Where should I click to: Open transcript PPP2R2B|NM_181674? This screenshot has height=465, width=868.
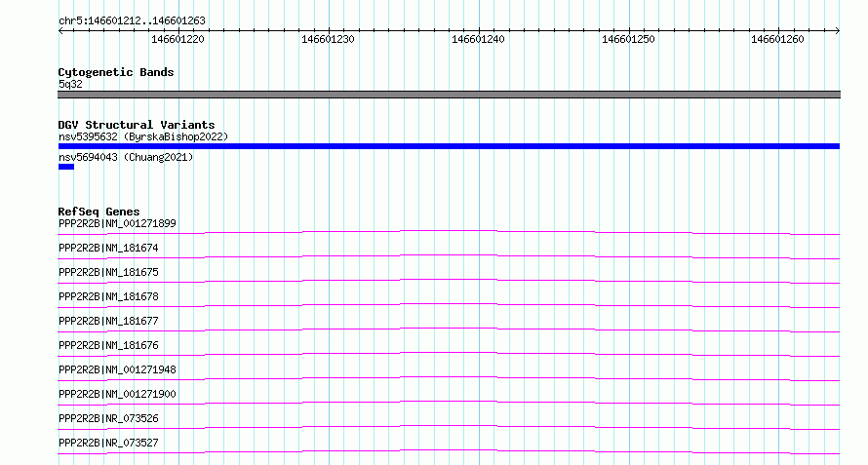[108, 248]
